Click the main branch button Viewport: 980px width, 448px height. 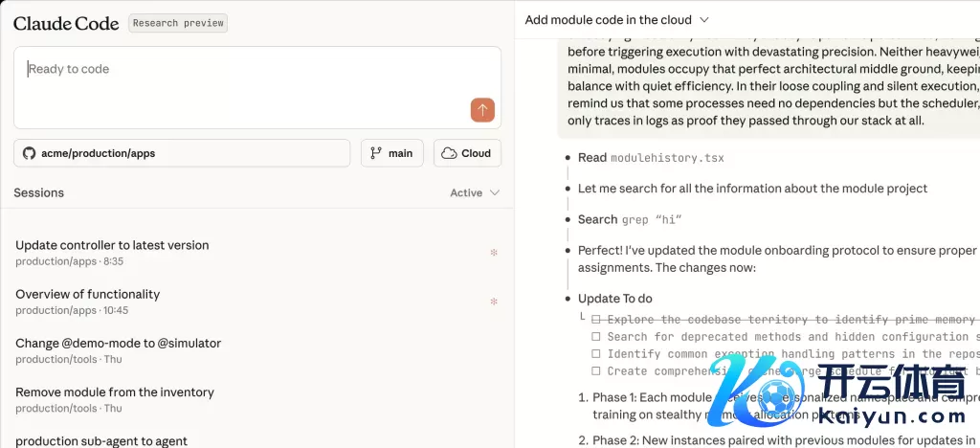tap(391, 153)
